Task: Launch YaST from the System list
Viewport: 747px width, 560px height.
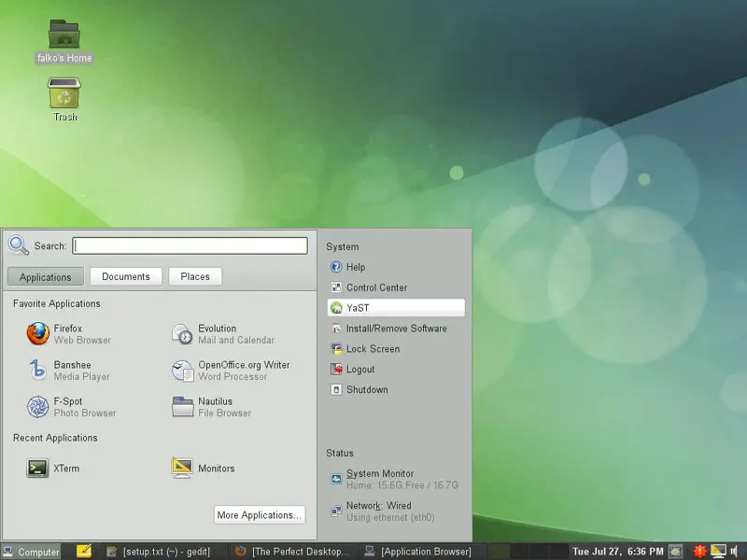Action: pyautogui.click(x=396, y=308)
